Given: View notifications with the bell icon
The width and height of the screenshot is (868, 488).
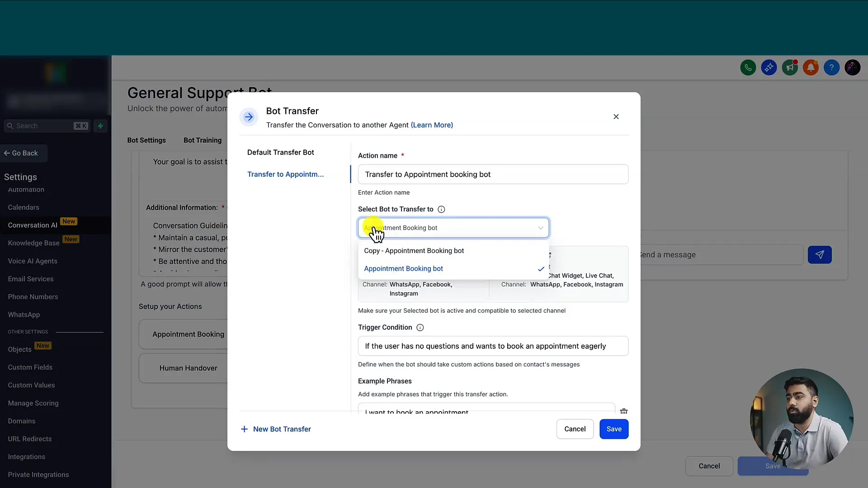Looking at the screenshot, I should click(x=811, y=67).
